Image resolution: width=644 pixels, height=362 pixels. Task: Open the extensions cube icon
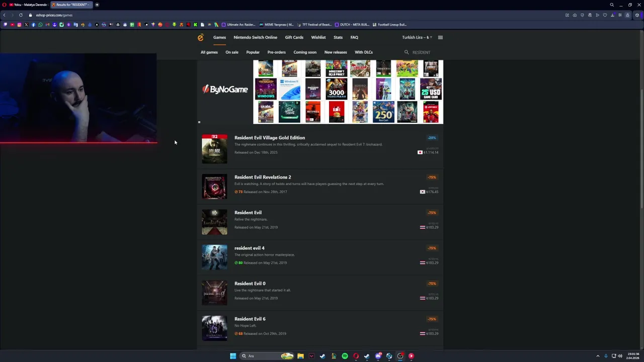pos(637,15)
